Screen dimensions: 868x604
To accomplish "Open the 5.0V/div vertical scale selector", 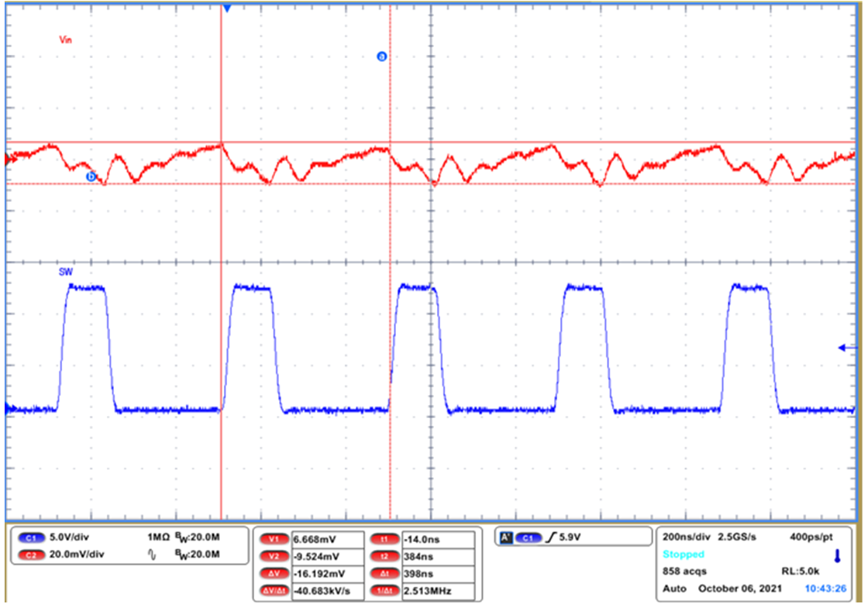I will [x=68, y=536].
